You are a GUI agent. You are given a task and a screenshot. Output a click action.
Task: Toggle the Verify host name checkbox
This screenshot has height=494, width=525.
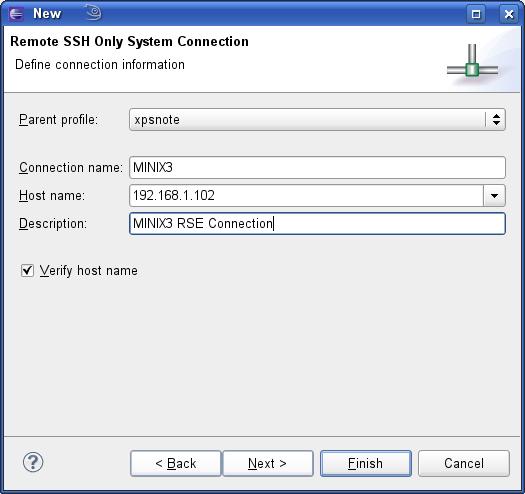[27, 270]
